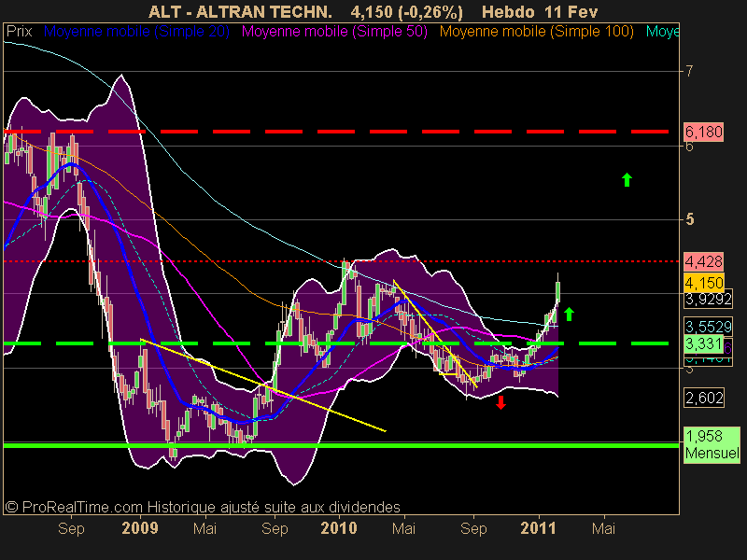Click the red down arrow marker

tap(500, 402)
